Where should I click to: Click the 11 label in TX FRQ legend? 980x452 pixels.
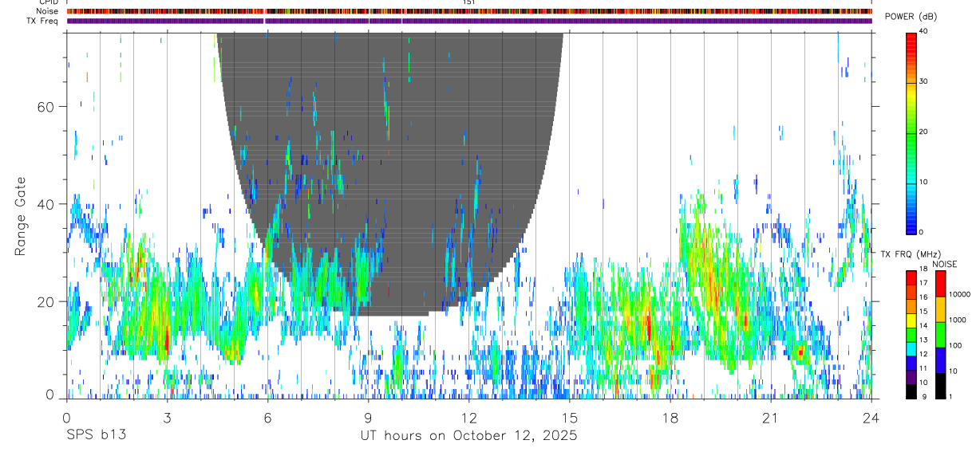click(923, 369)
